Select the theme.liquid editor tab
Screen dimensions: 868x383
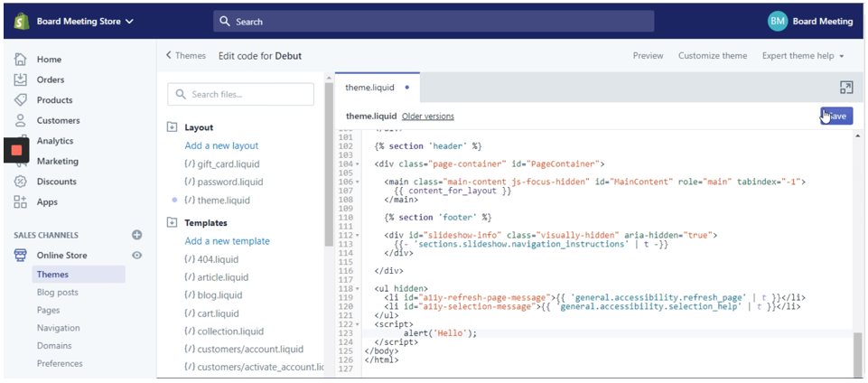pyautogui.click(x=377, y=88)
